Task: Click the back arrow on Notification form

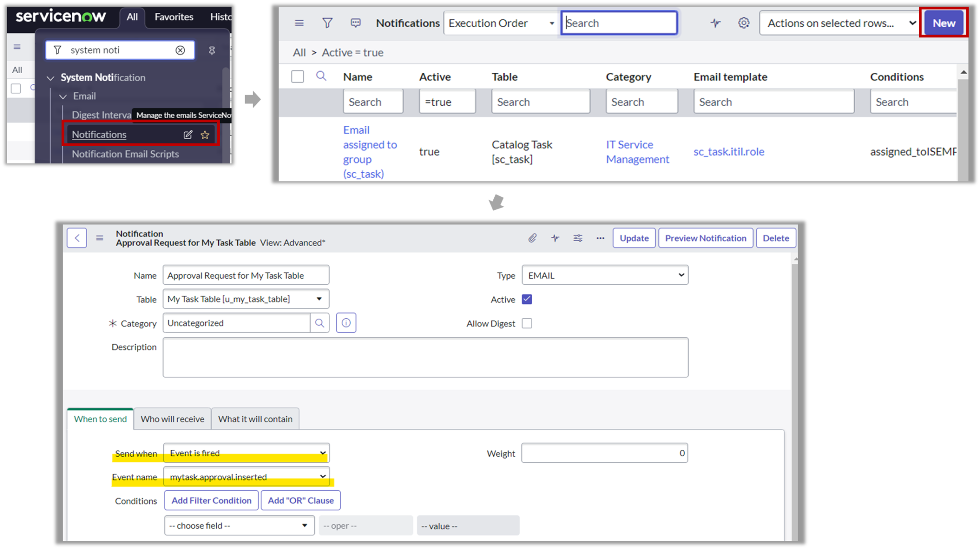Action: pos(77,238)
